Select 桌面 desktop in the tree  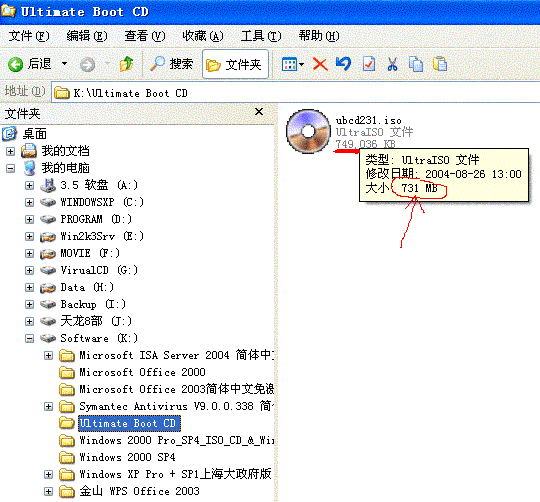pyautogui.click(x=34, y=134)
